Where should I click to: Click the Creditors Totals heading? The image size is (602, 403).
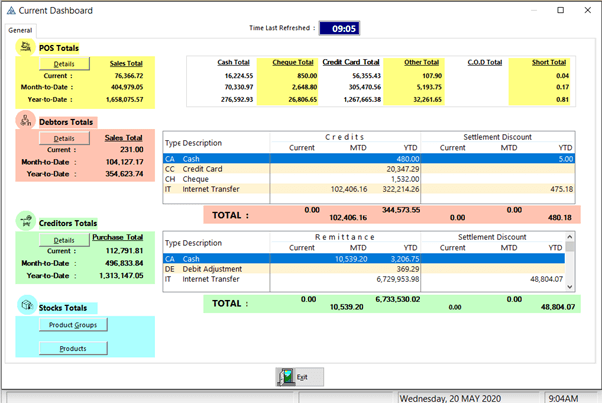tap(68, 223)
